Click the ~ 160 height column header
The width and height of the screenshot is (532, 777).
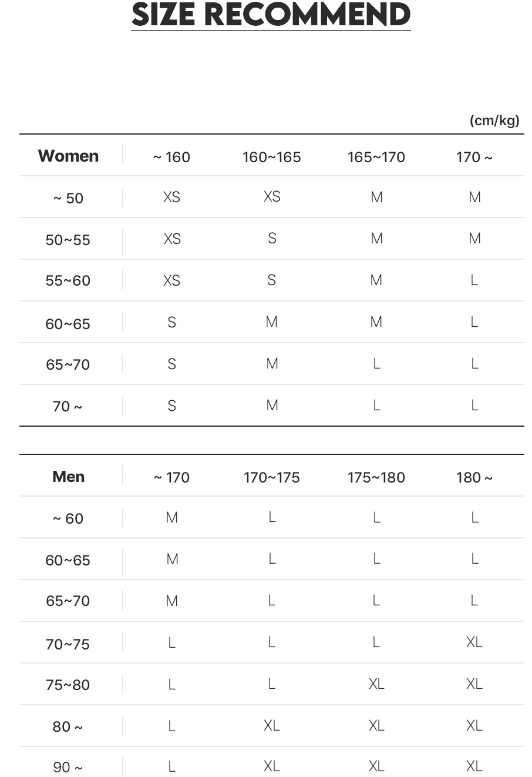(x=171, y=157)
